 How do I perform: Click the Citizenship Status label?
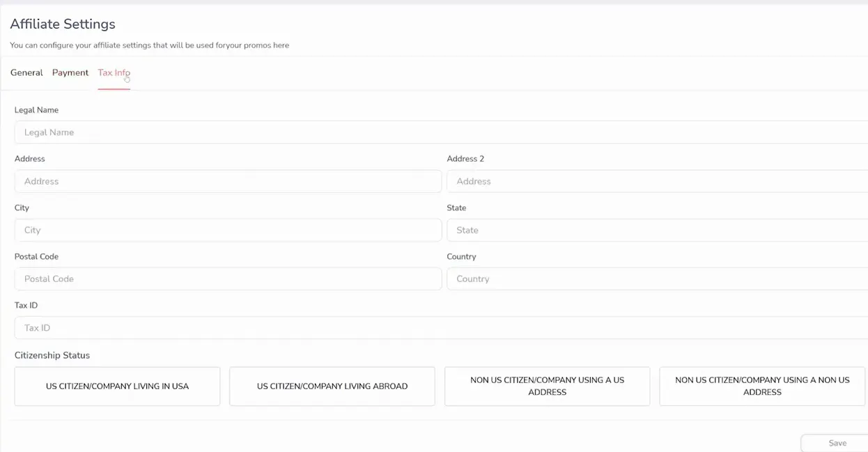52,355
